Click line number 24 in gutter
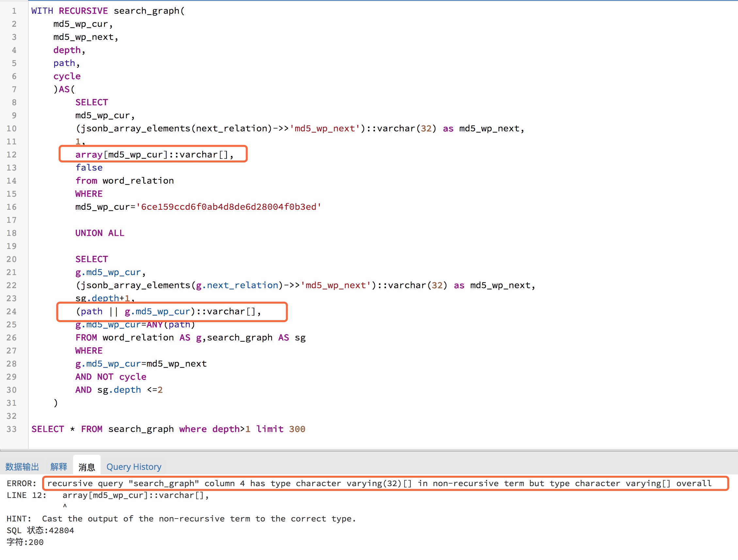Viewport: 738px width, 560px height. pos(11,311)
